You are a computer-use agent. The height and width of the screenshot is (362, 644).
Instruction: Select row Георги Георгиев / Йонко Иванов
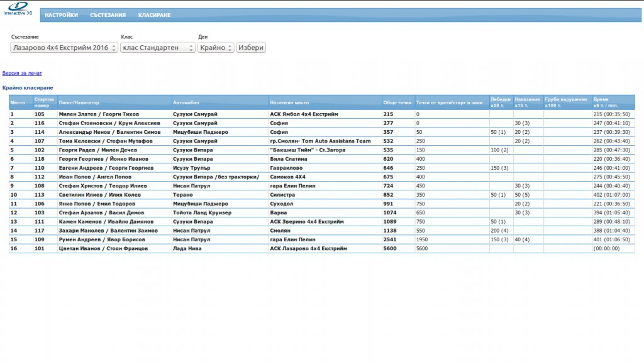pyautogui.click(x=322, y=159)
